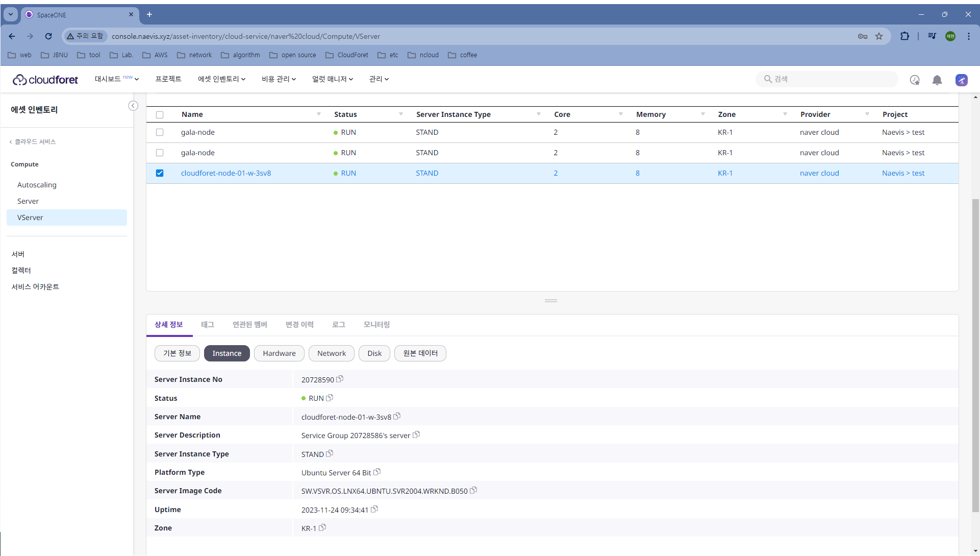Open the notifications bell
The image size is (980, 556).
point(937,80)
